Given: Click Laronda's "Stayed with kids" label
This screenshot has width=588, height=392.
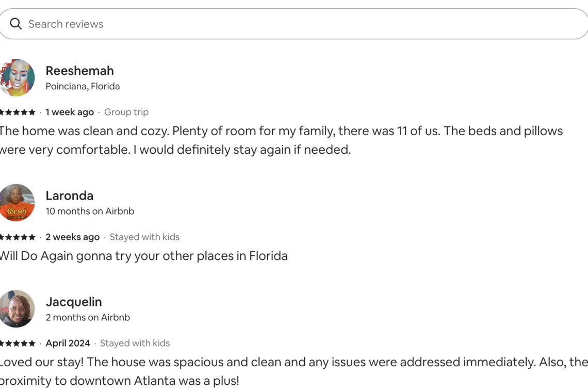Looking at the screenshot, I should (144, 237).
